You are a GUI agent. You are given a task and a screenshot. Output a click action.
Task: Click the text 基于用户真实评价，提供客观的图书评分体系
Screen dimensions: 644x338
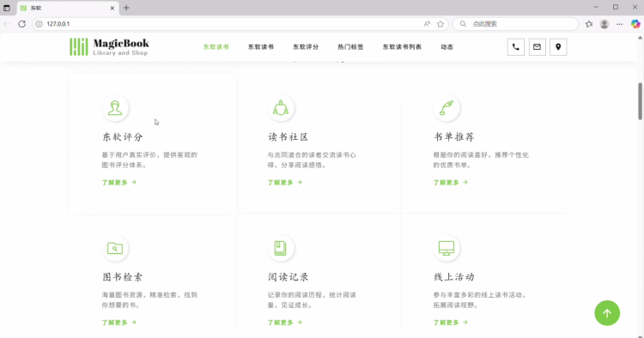(x=149, y=160)
